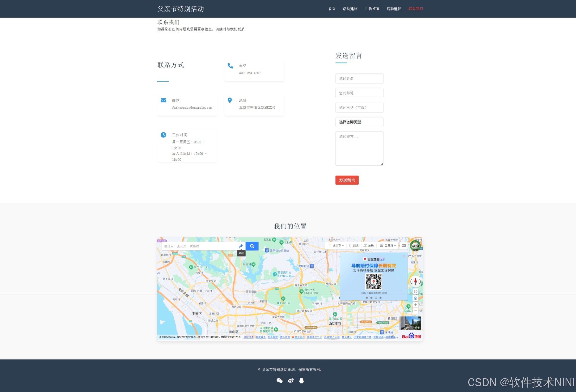The width and height of the screenshot is (576, 392).
Task: Click the locate-me target map icon
Action: tap(415, 298)
